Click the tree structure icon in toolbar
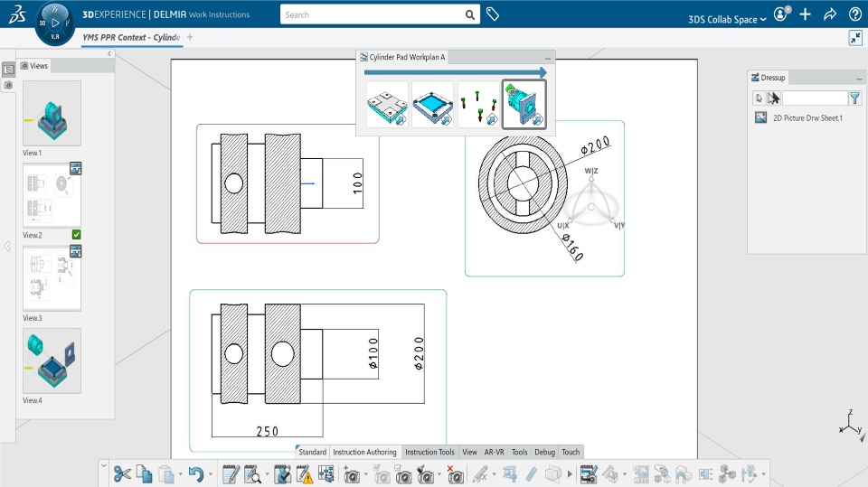 326,474
